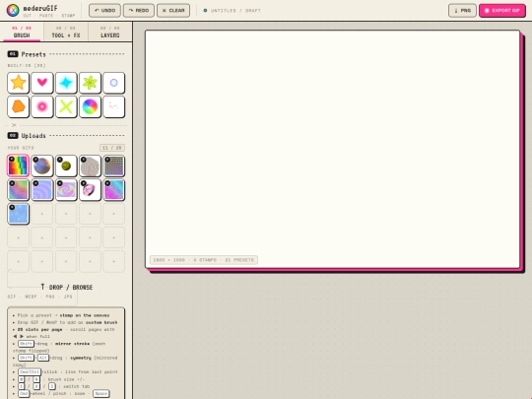Open the Tool + FX tab
The height and width of the screenshot is (399, 532).
point(66,32)
